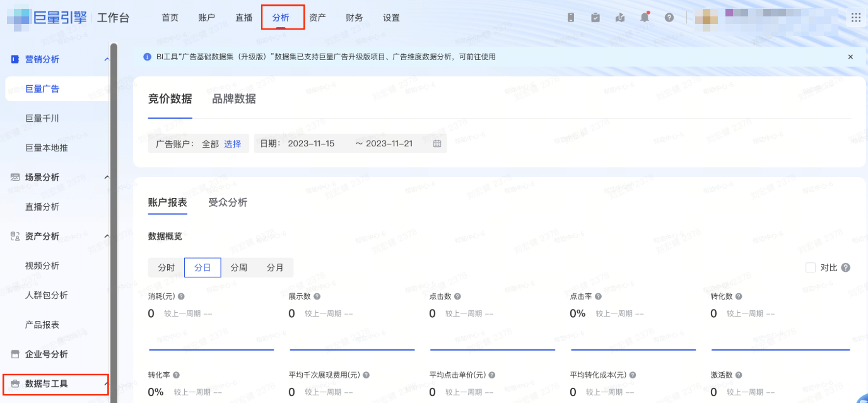Open the help question-mark icon in header

click(669, 18)
